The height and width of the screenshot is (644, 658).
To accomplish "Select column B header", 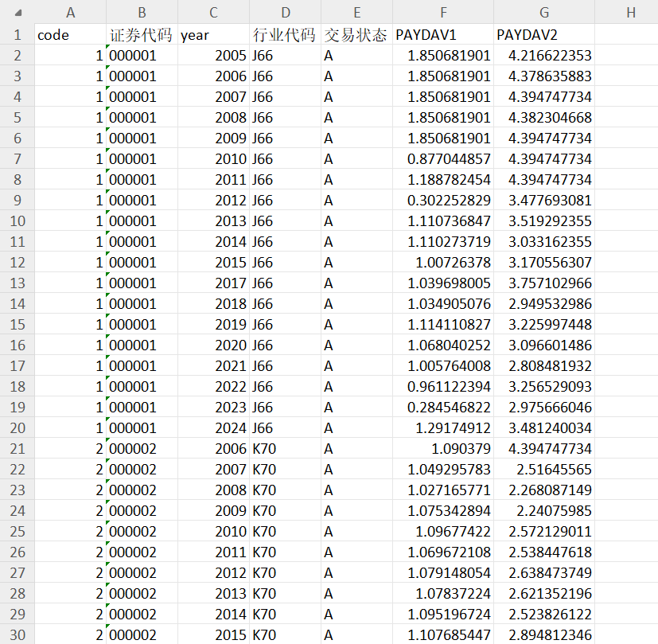I will coord(142,12).
